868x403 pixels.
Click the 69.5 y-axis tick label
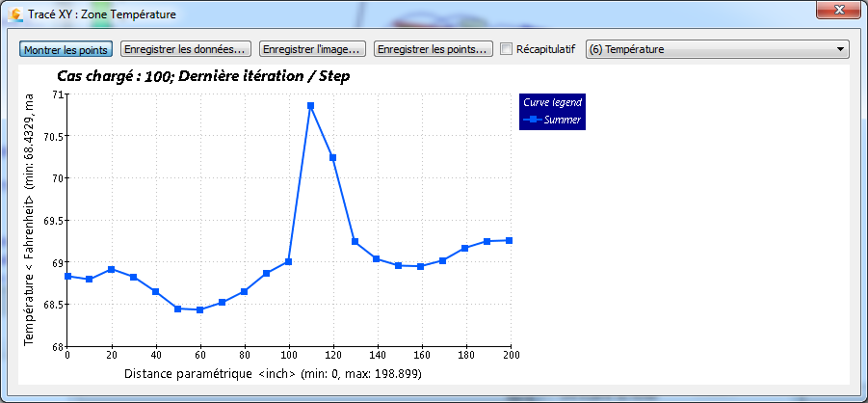[x=53, y=220]
